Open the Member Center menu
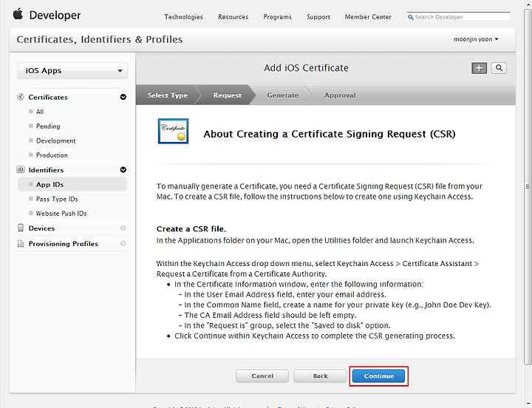This screenshot has width=532, height=408. 368,17
